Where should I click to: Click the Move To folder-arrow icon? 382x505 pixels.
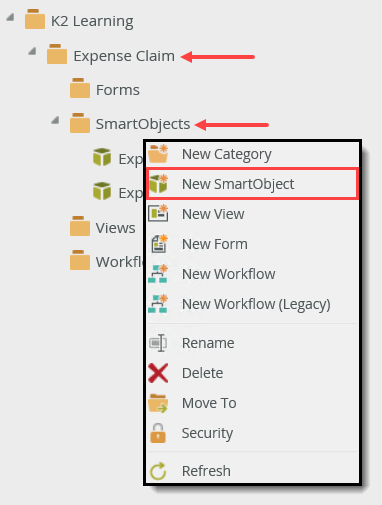158,403
